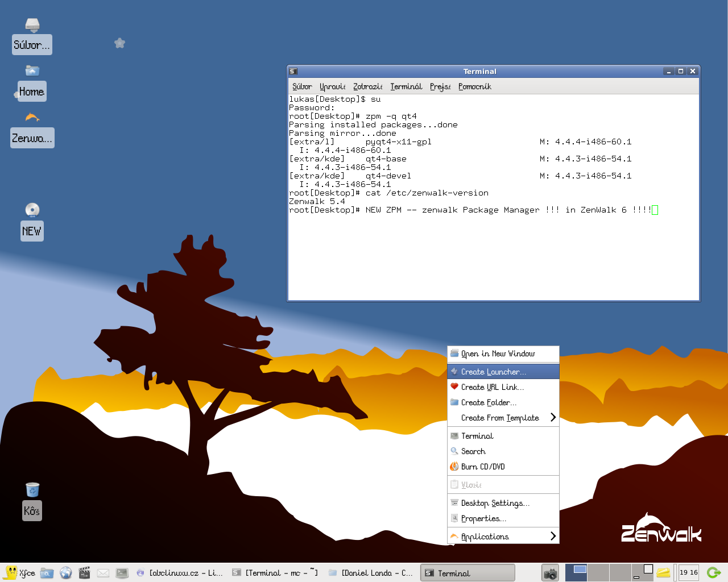The height and width of the screenshot is (582, 728).
Task: Switch to workspace 3 in pager
Action: (621, 572)
